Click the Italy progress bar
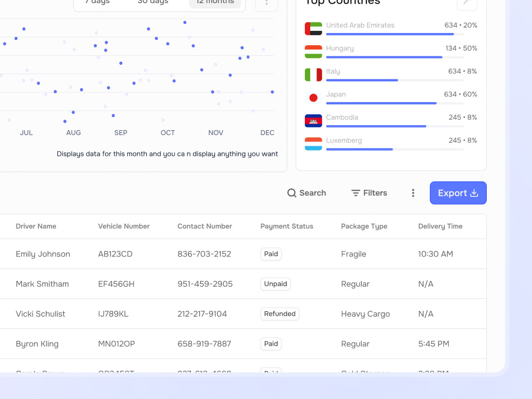 395,80
